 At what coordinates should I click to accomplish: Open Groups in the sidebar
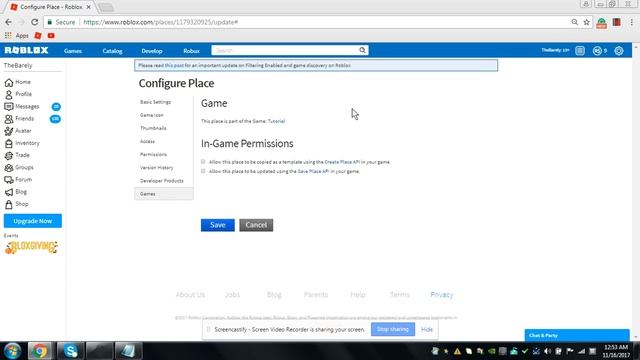(x=19, y=168)
